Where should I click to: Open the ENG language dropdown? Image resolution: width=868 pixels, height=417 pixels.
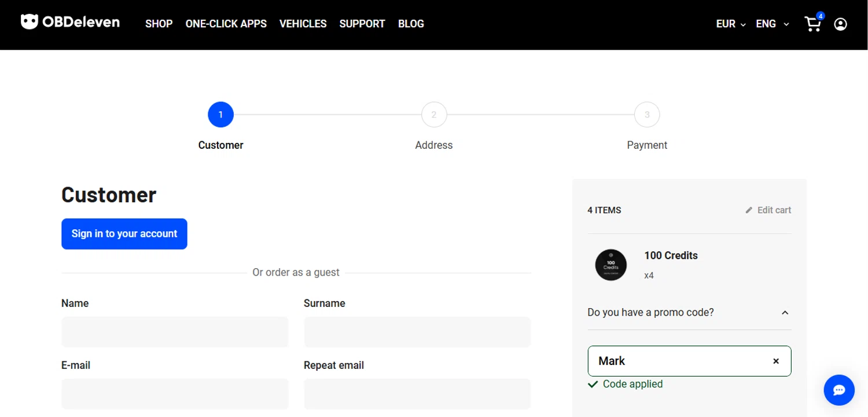coord(772,24)
